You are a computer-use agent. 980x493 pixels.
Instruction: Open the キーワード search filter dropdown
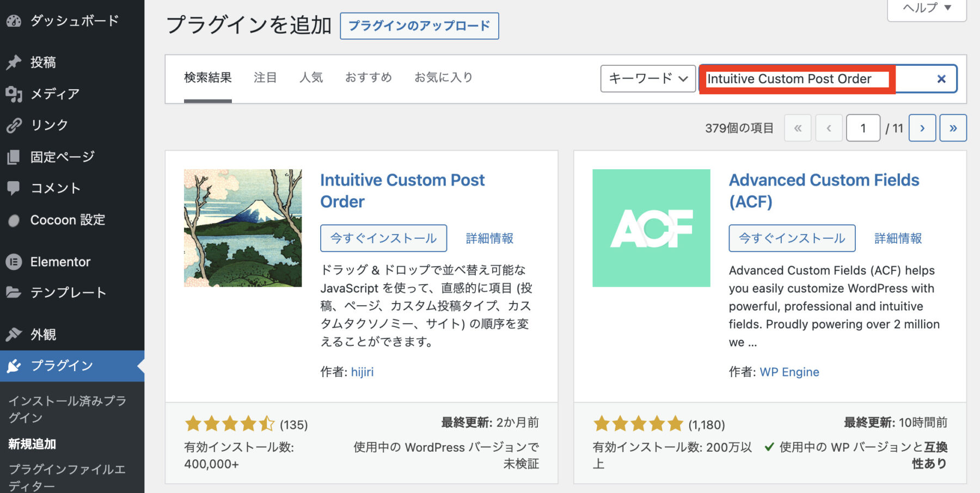(x=647, y=78)
